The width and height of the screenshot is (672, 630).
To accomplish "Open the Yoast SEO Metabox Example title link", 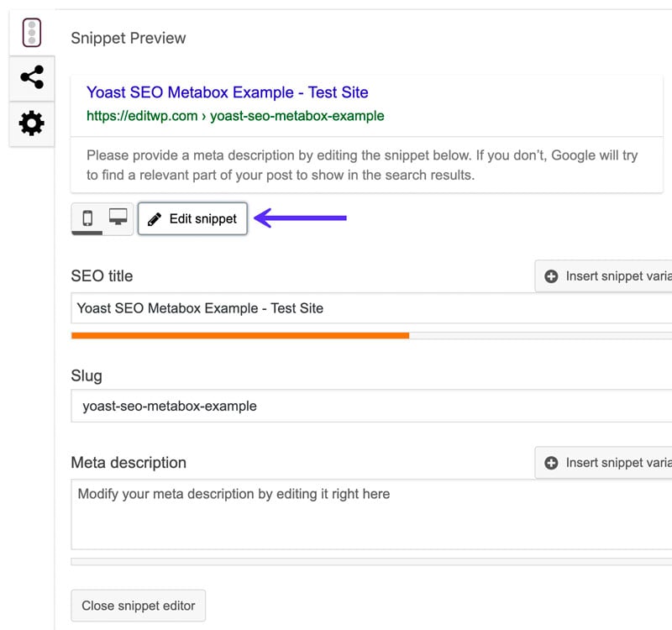I will (227, 92).
